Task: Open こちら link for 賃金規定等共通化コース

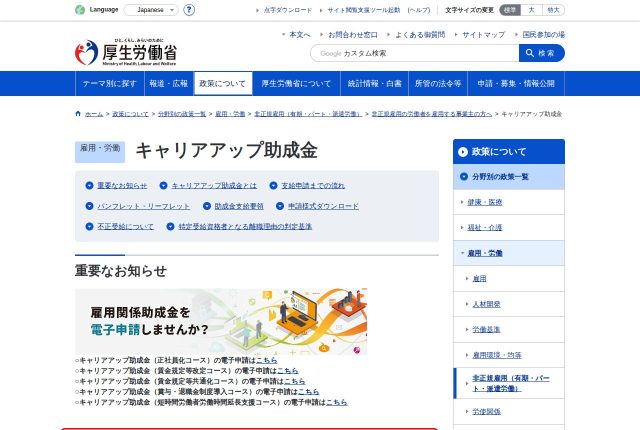Action: [x=295, y=381]
